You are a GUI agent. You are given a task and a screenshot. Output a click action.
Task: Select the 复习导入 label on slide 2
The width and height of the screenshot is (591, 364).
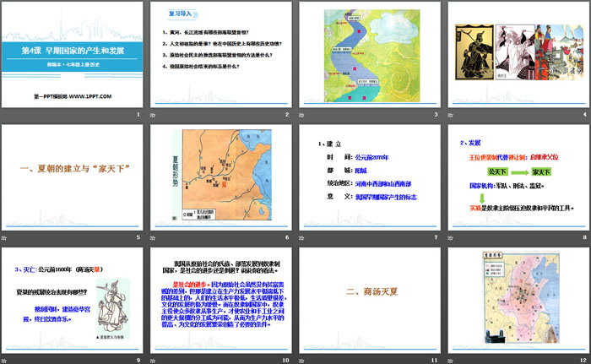(x=181, y=14)
